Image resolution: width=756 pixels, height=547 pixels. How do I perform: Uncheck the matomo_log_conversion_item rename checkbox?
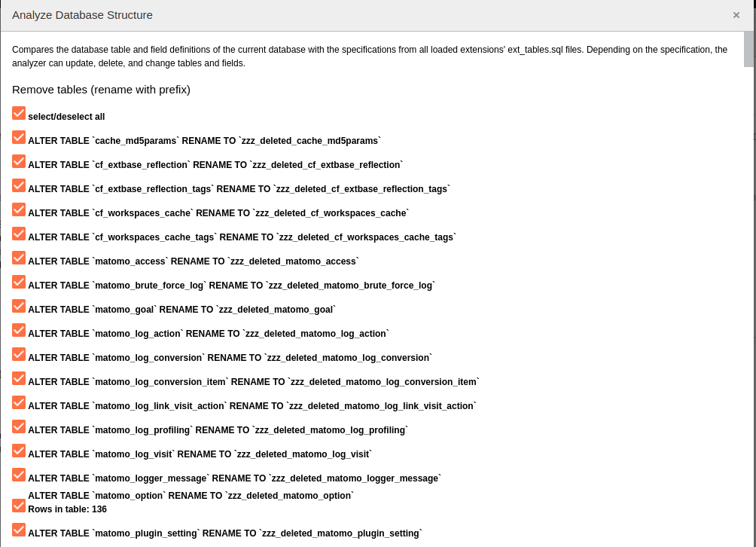[x=19, y=379]
